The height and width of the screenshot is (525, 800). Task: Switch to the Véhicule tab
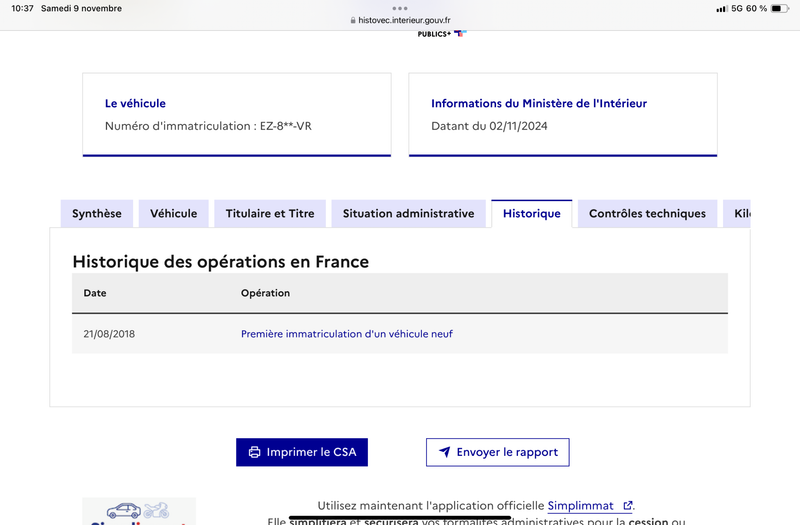pos(173,213)
